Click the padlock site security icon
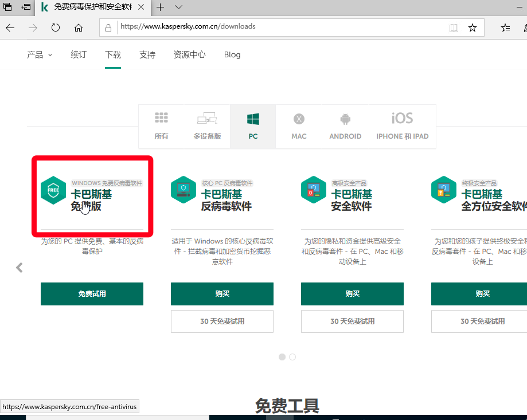527x420 pixels. click(108, 28)
